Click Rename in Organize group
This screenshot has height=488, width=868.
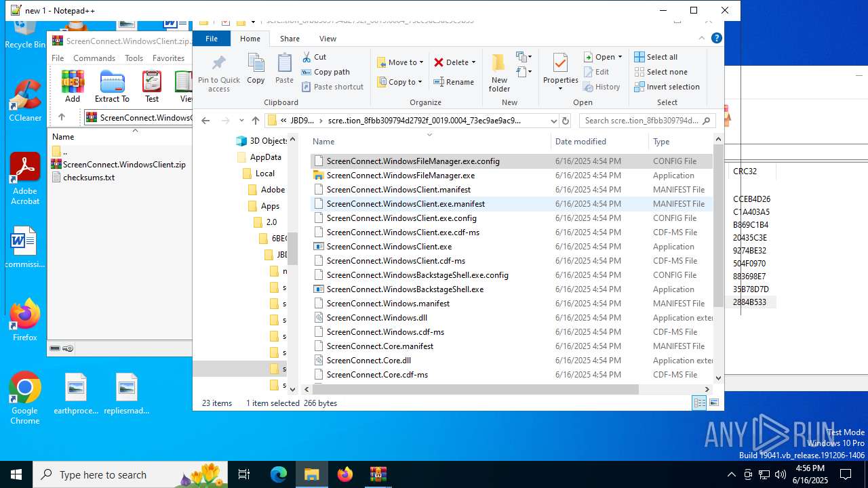[x=454, y=82]
